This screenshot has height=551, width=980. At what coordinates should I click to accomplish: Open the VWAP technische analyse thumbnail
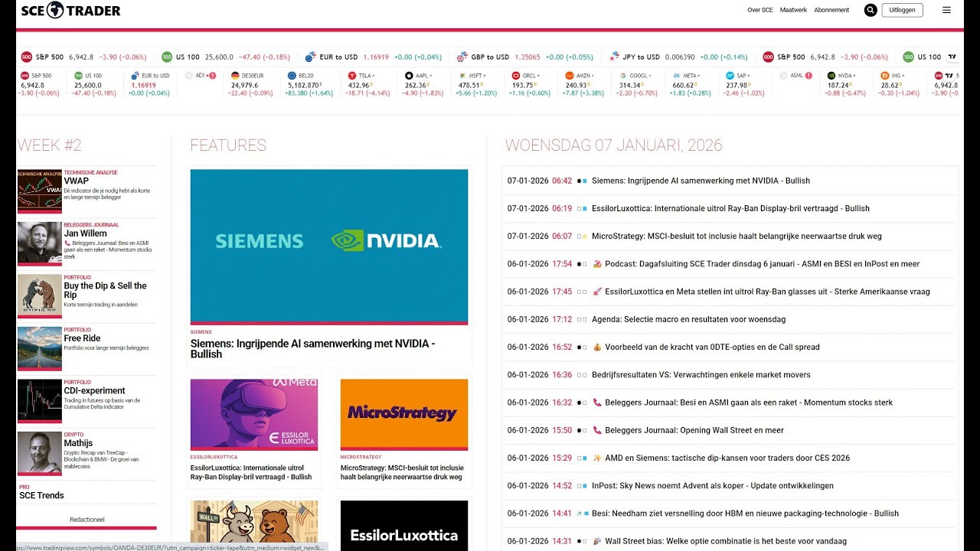click(x=40, y=191)
